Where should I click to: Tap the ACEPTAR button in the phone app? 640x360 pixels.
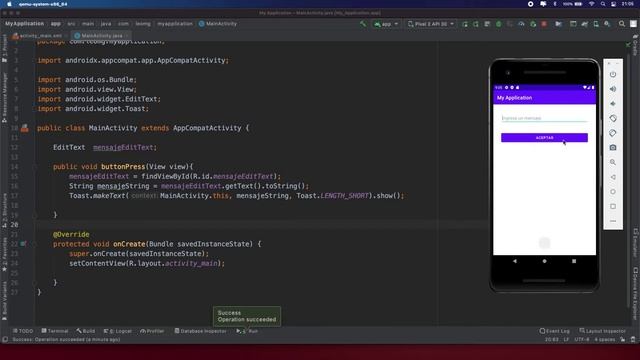pyautogui.click(x=544, y=138)
